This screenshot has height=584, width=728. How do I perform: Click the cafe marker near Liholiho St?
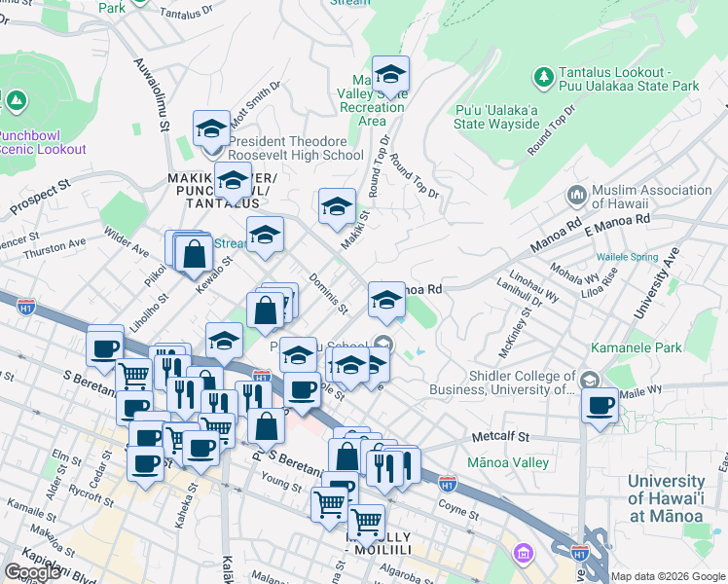(105, 350)
